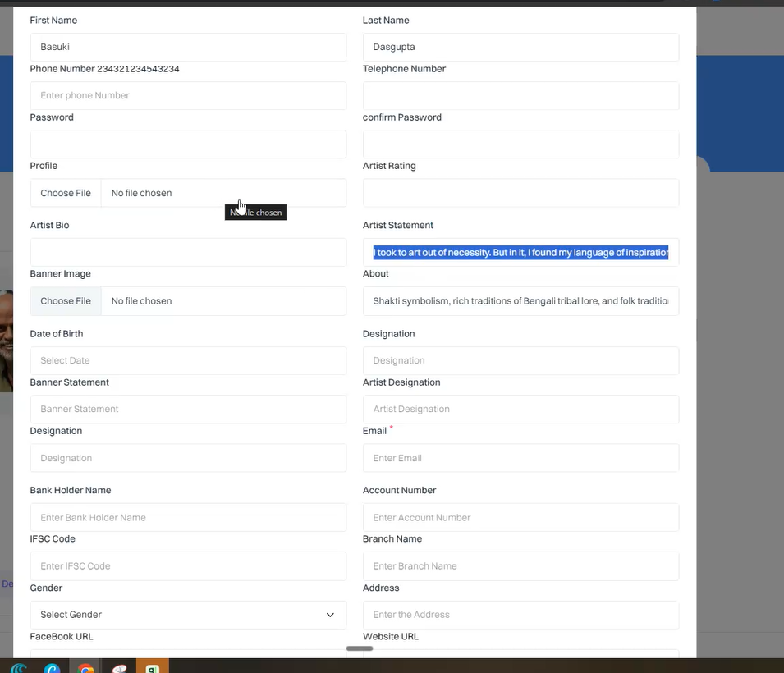Open the orange-highlighted taskbar app
The height and width of the screenshot is (673, 784).
click(153, 666)
